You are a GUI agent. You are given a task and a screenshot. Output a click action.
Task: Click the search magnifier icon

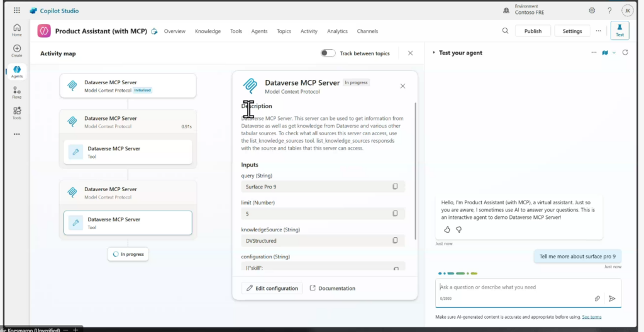[x=505, y=31]
